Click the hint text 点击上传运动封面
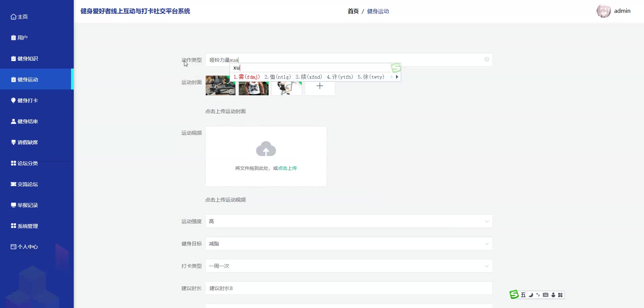 pos(225,111)
